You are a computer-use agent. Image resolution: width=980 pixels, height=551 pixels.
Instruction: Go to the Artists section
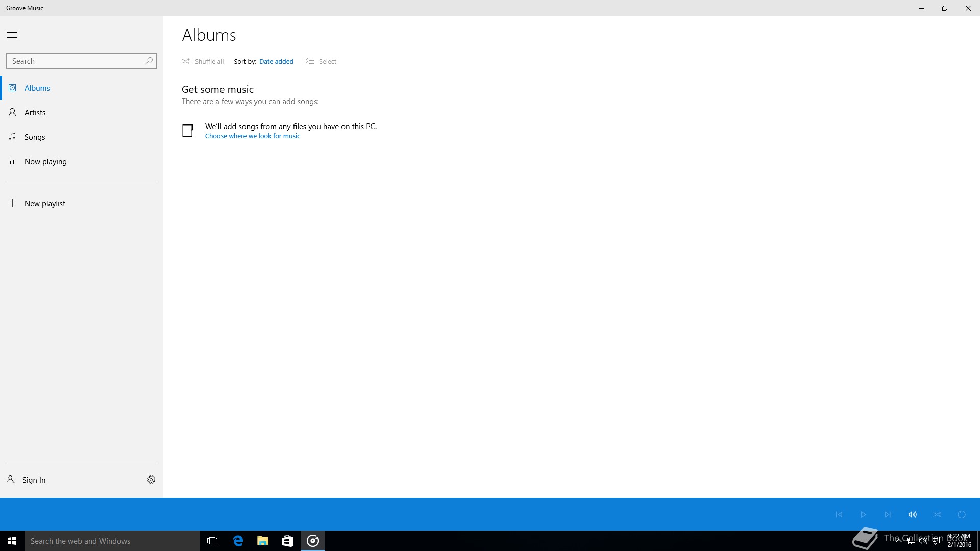35,113
